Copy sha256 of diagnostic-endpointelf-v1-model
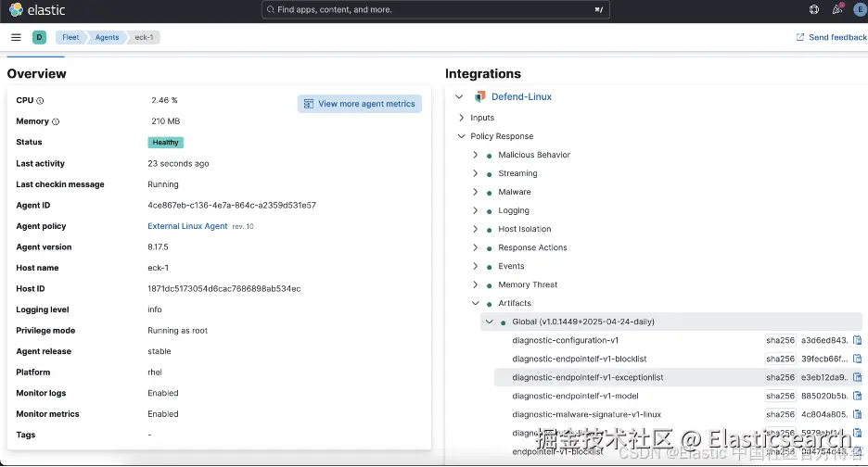The width and height of the screenshot is (868, 467). click(858, 397)
